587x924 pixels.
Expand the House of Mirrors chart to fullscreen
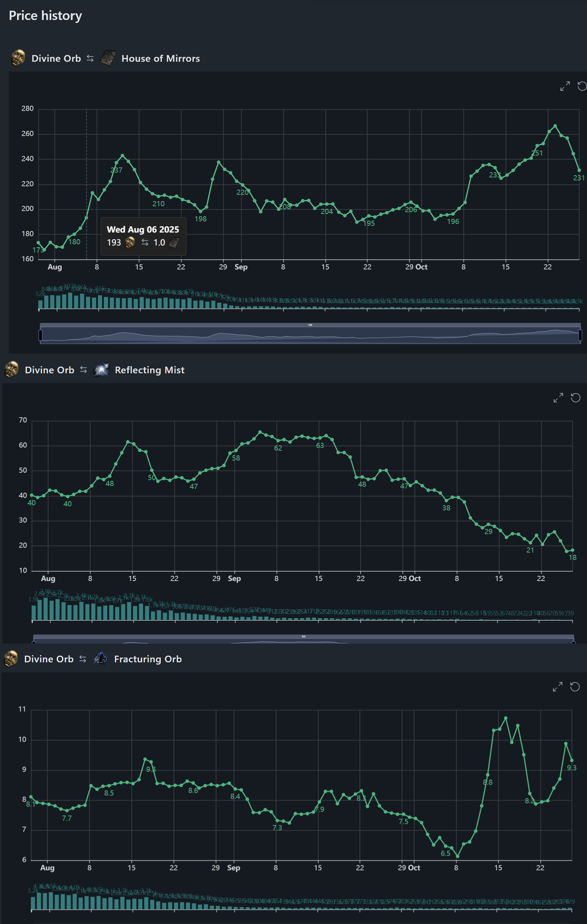click(x=565, y=86)
